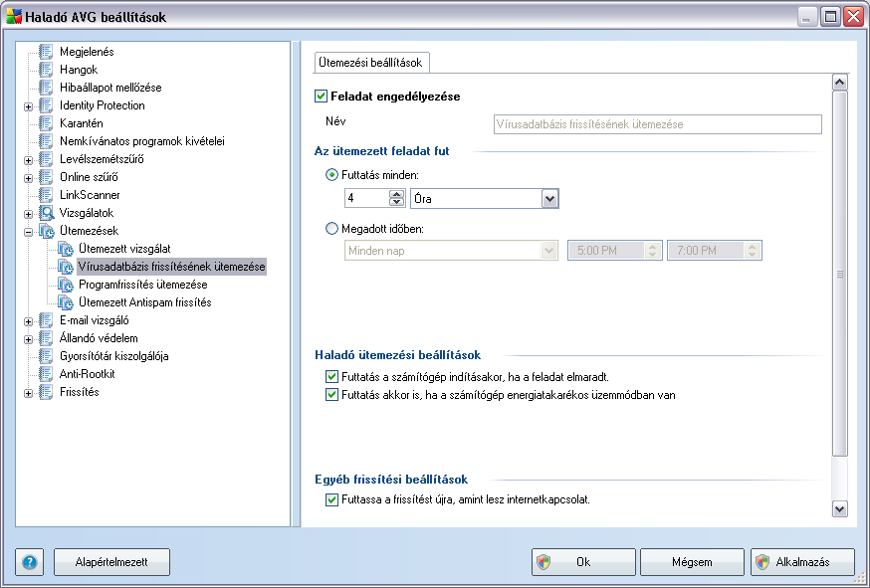The width and height of the screenshot is (870, 588).
Task: Expand the E-mail vizsgáló tree node
Action: (28, 321)
